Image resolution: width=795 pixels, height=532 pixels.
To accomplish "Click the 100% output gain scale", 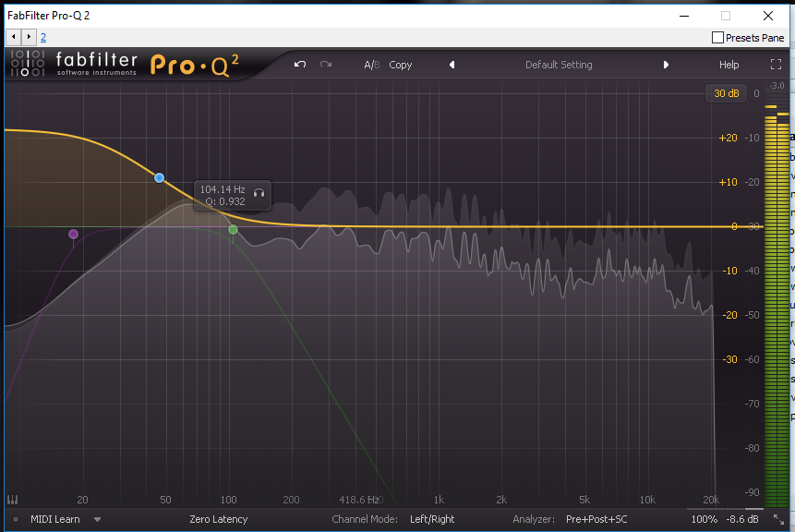I will point(705,519).
